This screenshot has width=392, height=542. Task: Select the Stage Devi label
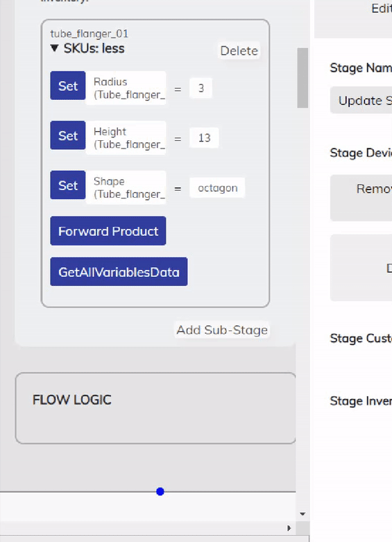click(x=361, y=153)
